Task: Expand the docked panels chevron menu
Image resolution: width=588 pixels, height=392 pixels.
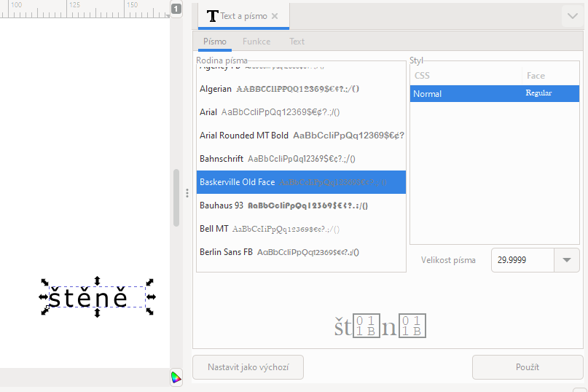Action: click(x=572, y=16)
